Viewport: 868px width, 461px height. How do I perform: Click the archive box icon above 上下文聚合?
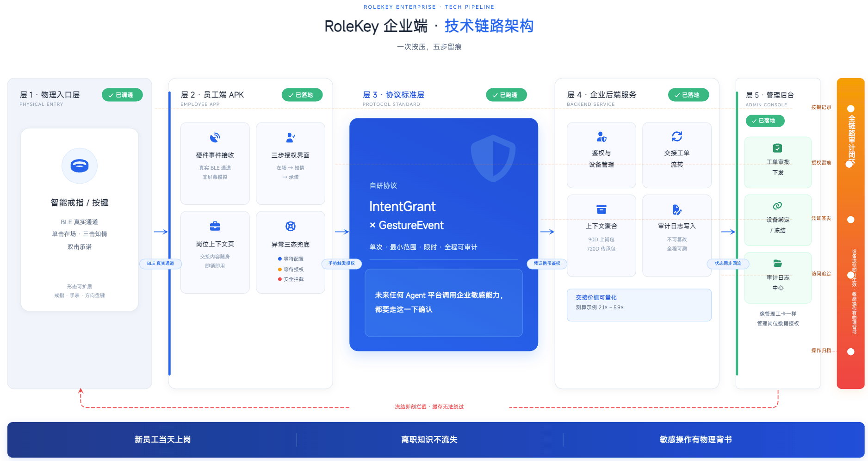[601, 209]
